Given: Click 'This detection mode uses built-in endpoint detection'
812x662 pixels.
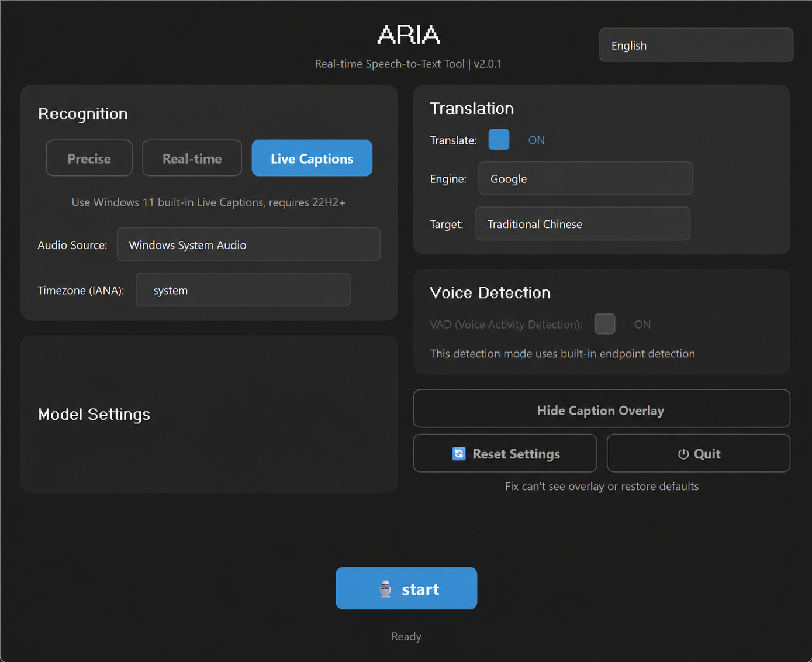Looking at the screenshot, I should coord(562,354).
